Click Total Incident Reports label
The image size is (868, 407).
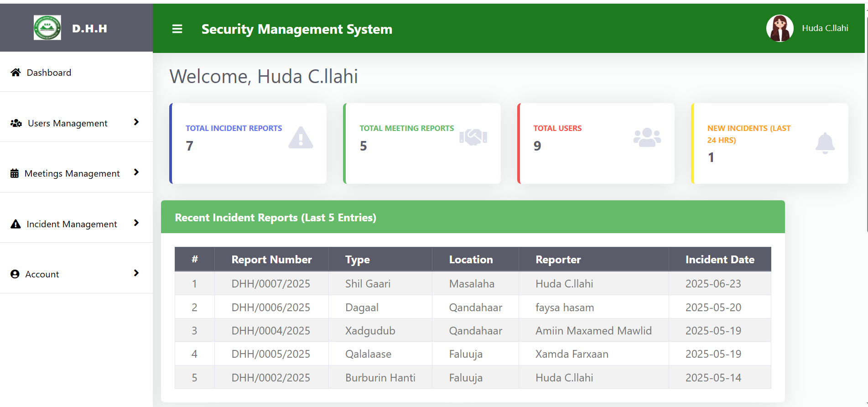click(x=234, y=128)
